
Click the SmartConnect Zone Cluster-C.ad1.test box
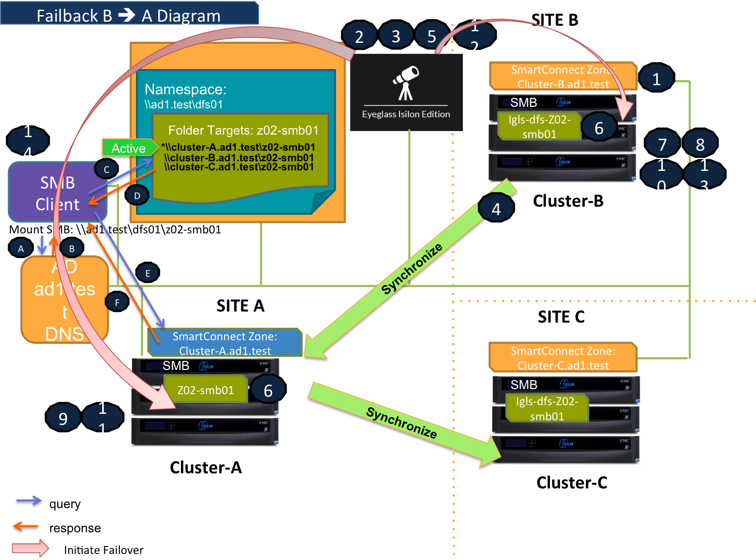[x=563, y=357]
